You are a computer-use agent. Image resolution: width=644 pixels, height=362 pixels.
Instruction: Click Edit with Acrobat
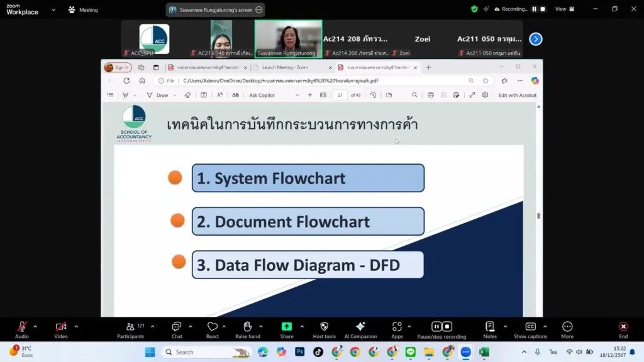[518, 96]
